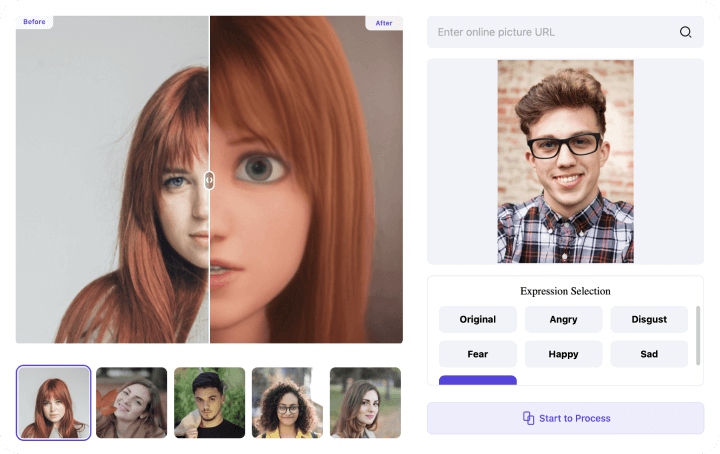Image resolution: width=720 pixels, height=454 pixels.
Task: Select the Angry expression option
Action: point(563,320)
